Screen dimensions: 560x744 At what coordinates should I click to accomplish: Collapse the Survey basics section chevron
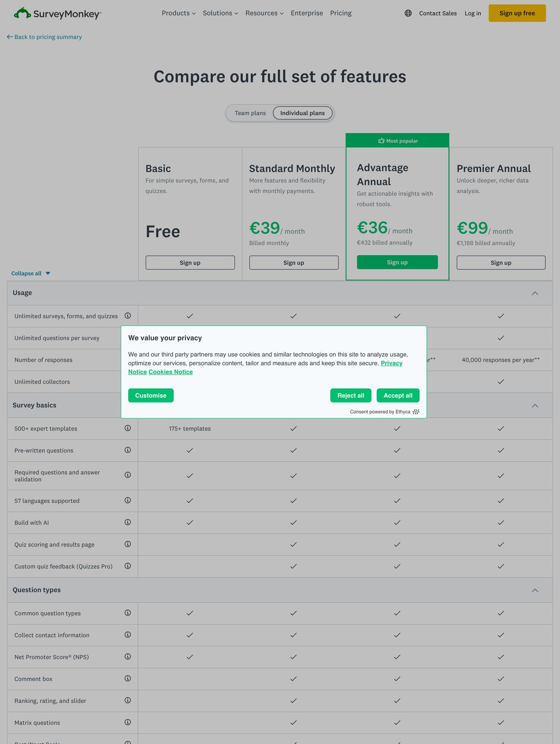535,406
